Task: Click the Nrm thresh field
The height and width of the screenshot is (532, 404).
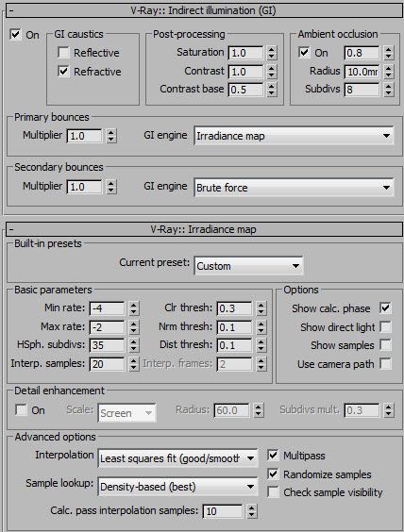Action: (235, 327)
